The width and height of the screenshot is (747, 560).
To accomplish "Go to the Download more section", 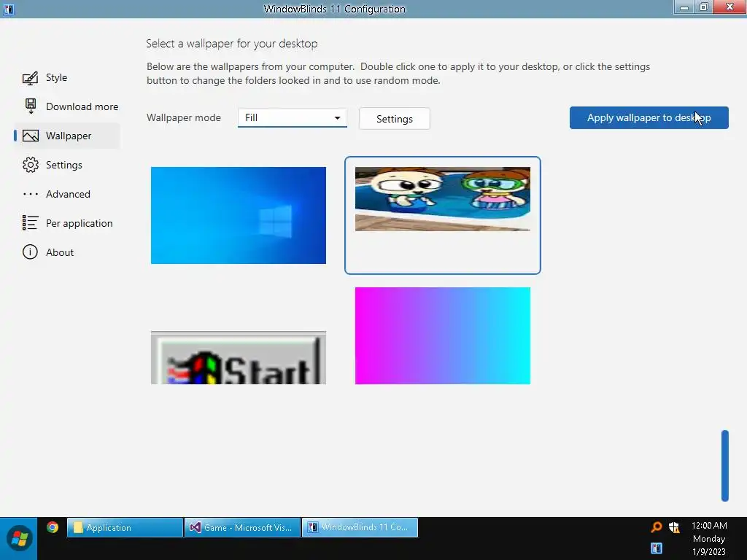I will [x=82, y=106].
